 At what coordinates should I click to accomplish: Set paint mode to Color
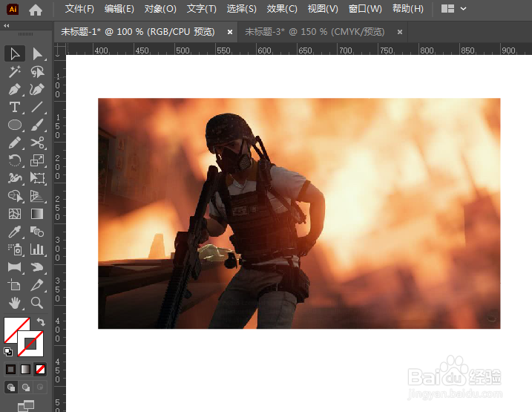(11, 369)
